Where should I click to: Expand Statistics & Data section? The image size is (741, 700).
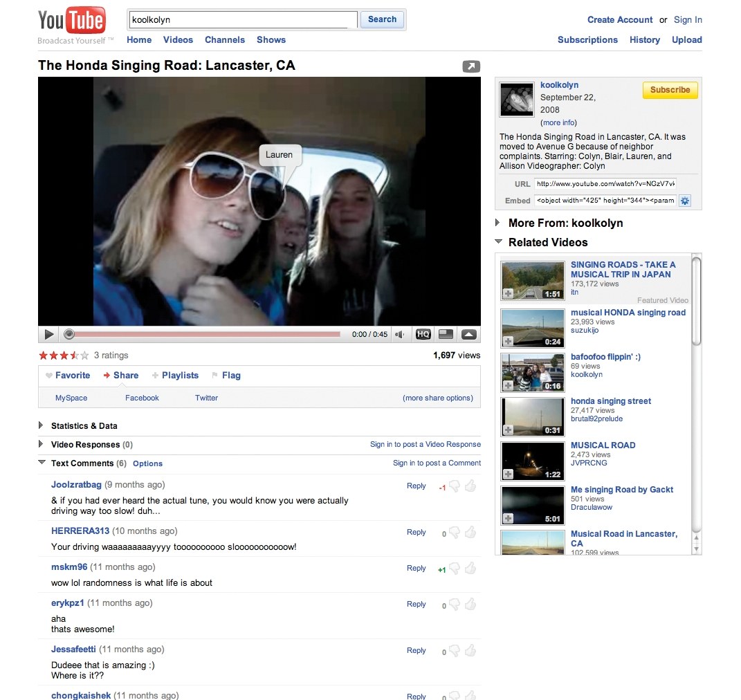tap(41, 425)
